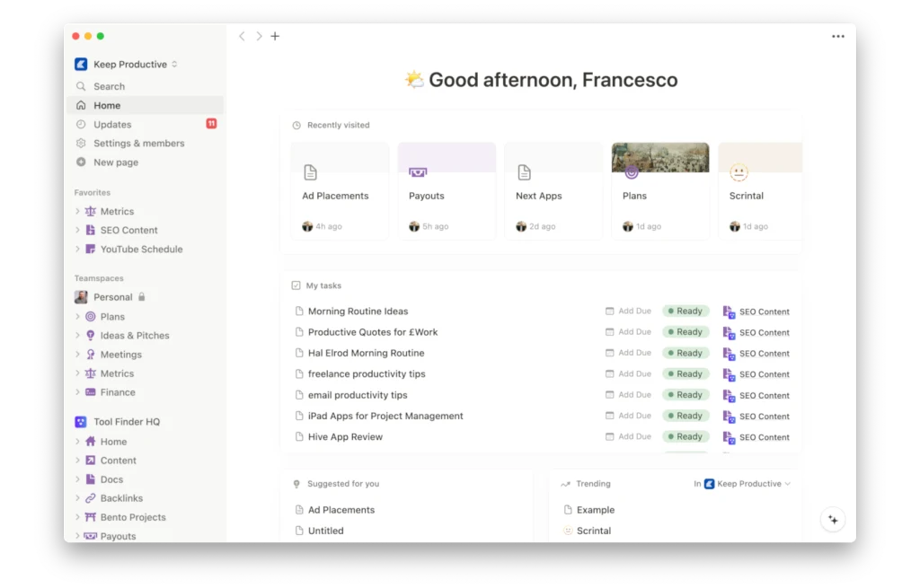Click Add Due on freelance productivity tips
Screen dimensions: 920x588
pos(628,373)
